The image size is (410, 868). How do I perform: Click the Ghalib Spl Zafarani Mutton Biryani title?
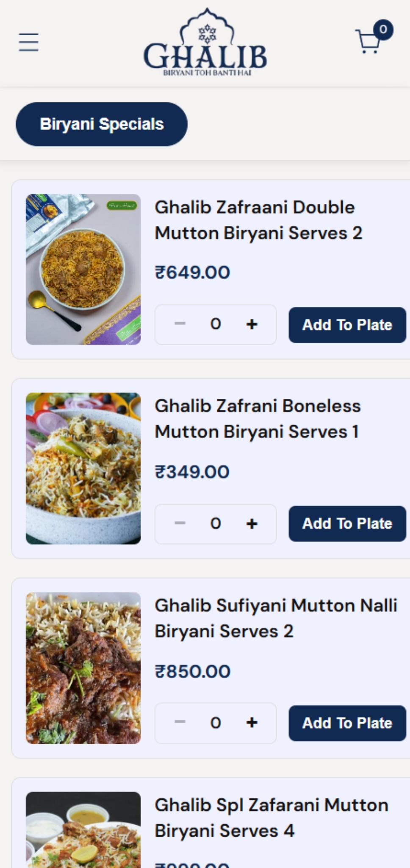[x=271, y=818]
